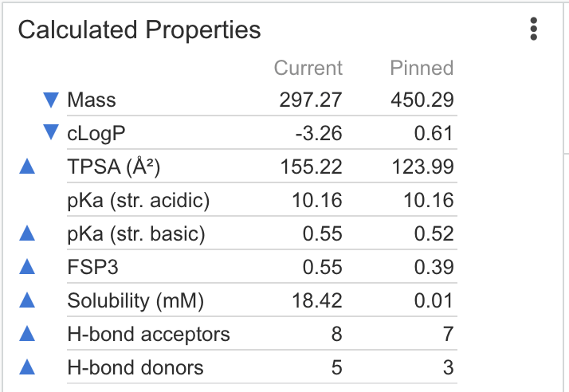Click the current Solubility value 18.42
Viewport: 569px width, 392px height.
tap(317, 301)
